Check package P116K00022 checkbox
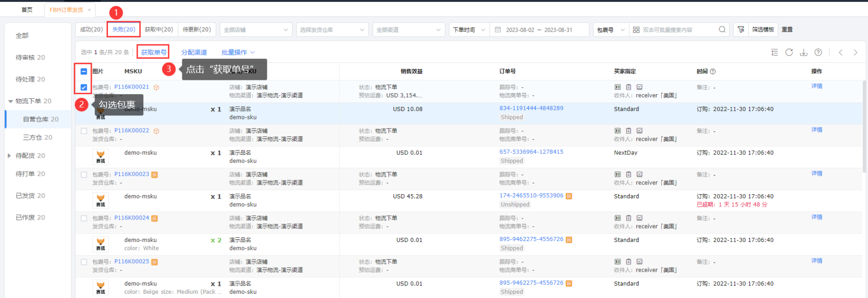The image size is (868, 298). pos(84,131)
